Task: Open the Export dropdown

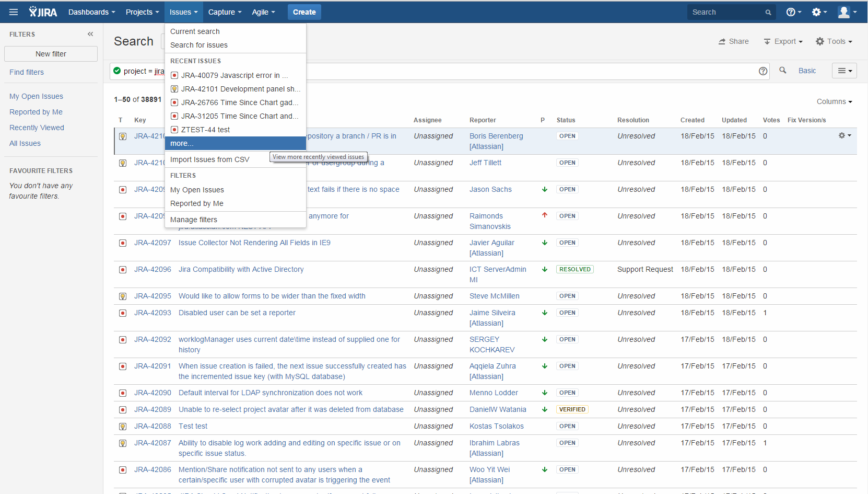Action: [x=783, y=41]
